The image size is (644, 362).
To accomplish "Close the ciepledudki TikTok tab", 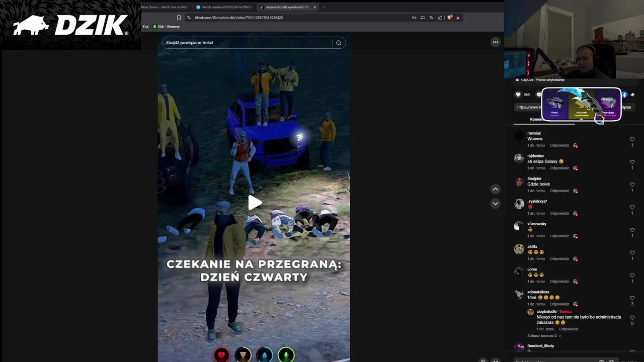I will pyautogui.click(x=315, y=7).
